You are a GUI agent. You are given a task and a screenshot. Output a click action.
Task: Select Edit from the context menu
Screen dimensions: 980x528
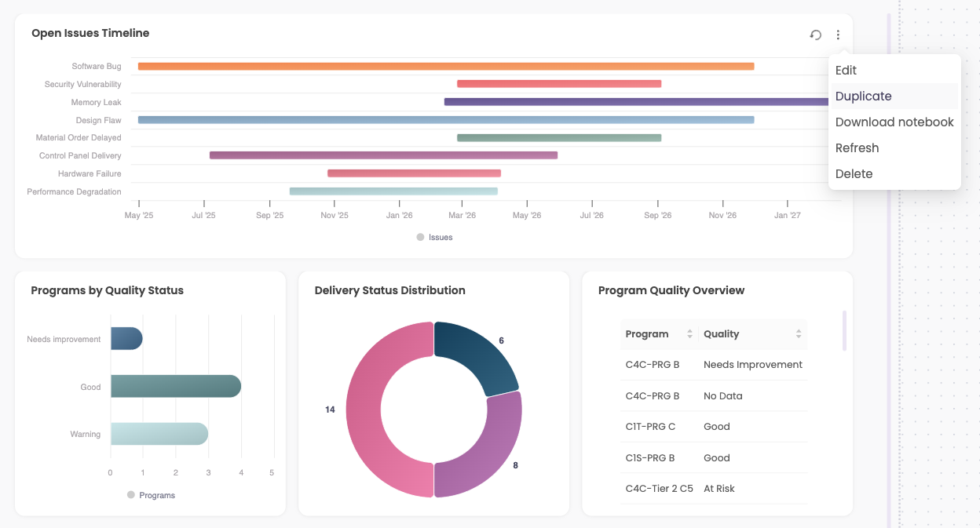pos(846,71)
